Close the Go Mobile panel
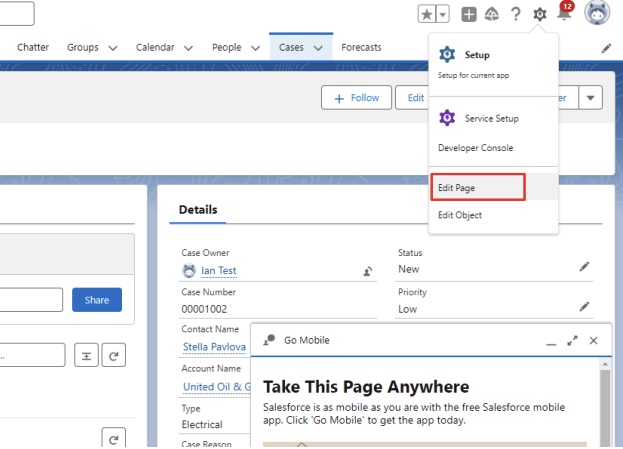Image resolution: width=623 pixels, height=449 pixels. 593,341
